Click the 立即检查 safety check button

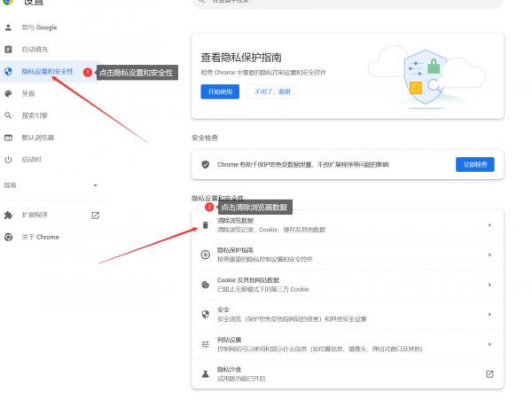tap(473, 164)
